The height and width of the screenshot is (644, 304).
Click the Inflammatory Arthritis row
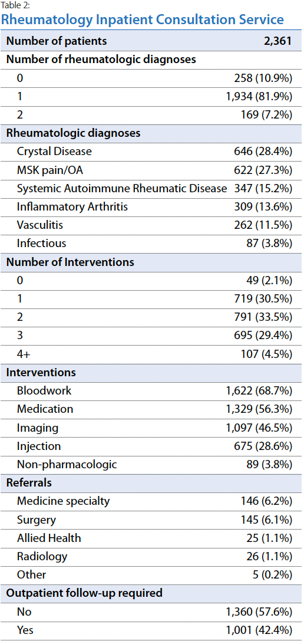152,206
